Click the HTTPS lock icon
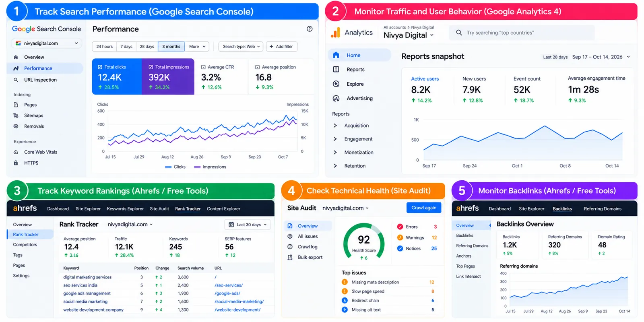This screenshot has width=644, height=322. click(16, 163)
